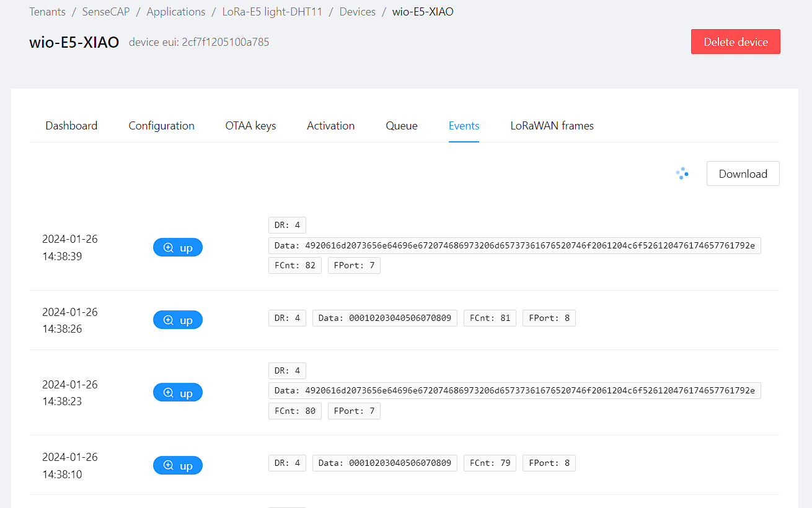Click the FCnt: 82 tag
Image resolution: width=812 pixels, height=508 pixels.
[295, 265]
